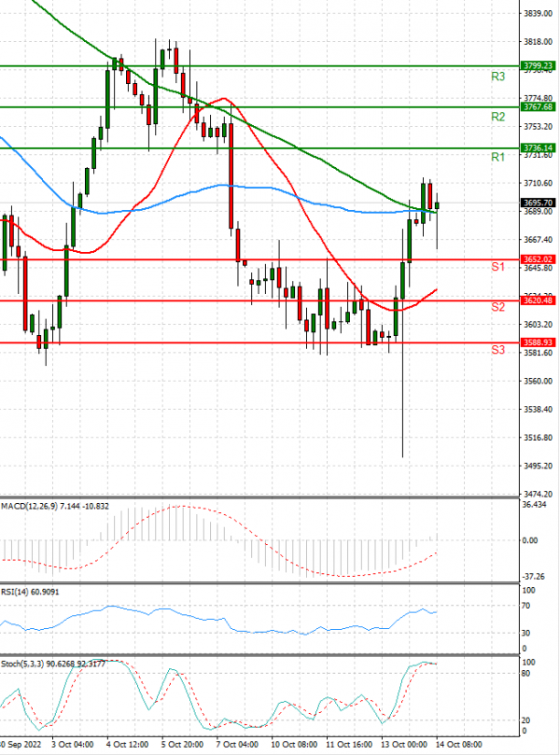Click the S3 support label
560x755 pixels.
497,350
